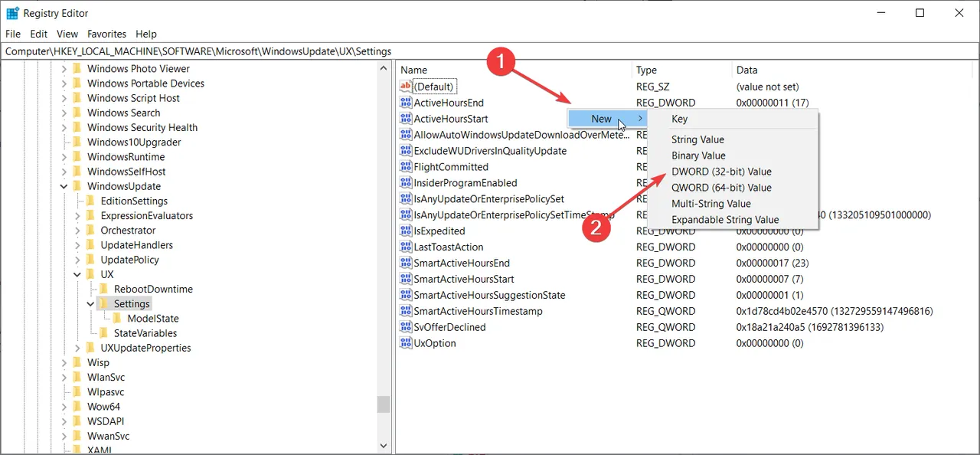The width and height of the screenshot is (980, 455).
Task: Expand the Wow64 node
Action: click(x=64, y=407)
